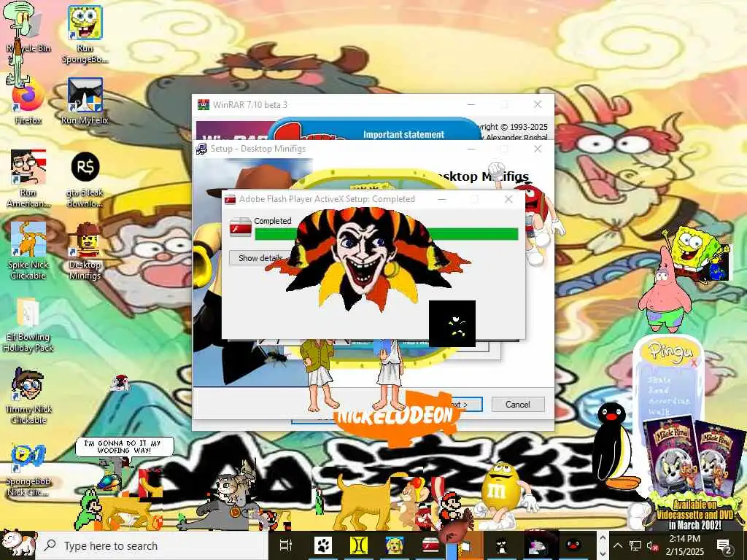The width and height of the screenshot is (747, 560).
Task: Click the Completed status text
Action: point(273,221)
